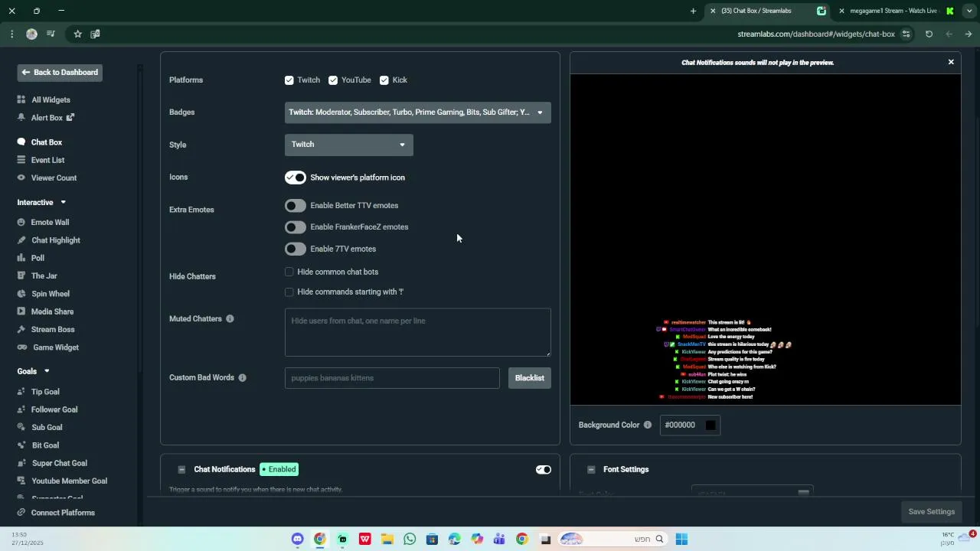Uncheck the YouTube platform checkbox
Image resolution: width=980 pixels, height=551 pixels.
point(333,80)
